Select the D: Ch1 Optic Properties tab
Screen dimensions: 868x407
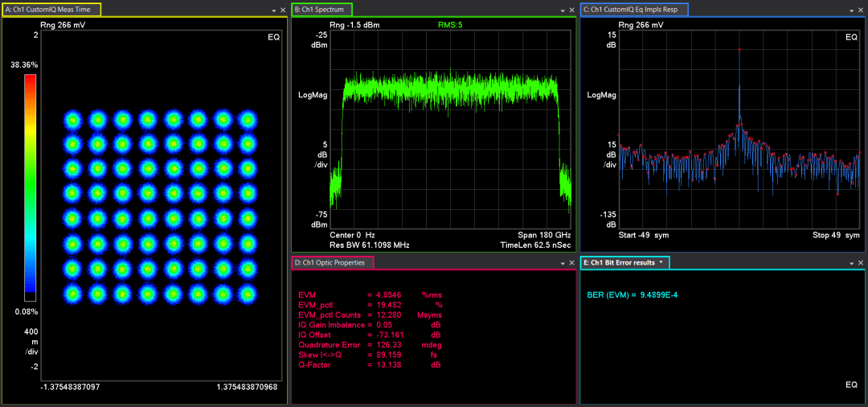tap(333, 263)
